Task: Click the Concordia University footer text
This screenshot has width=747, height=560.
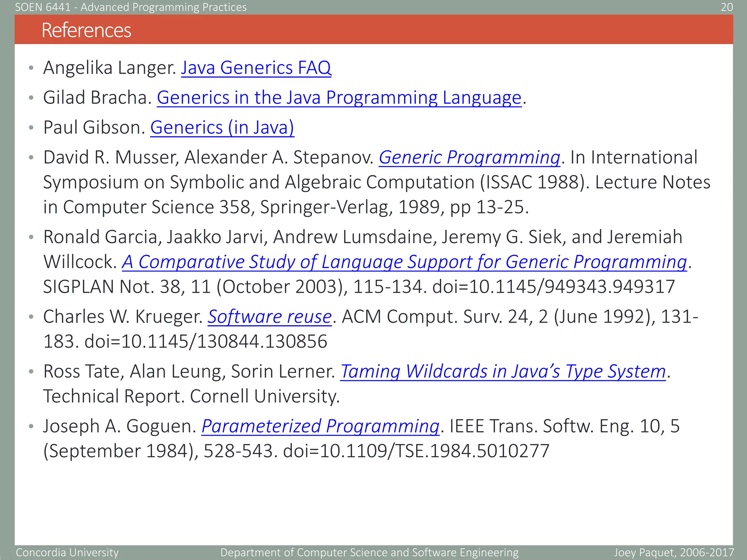Action: pos(67,553)
